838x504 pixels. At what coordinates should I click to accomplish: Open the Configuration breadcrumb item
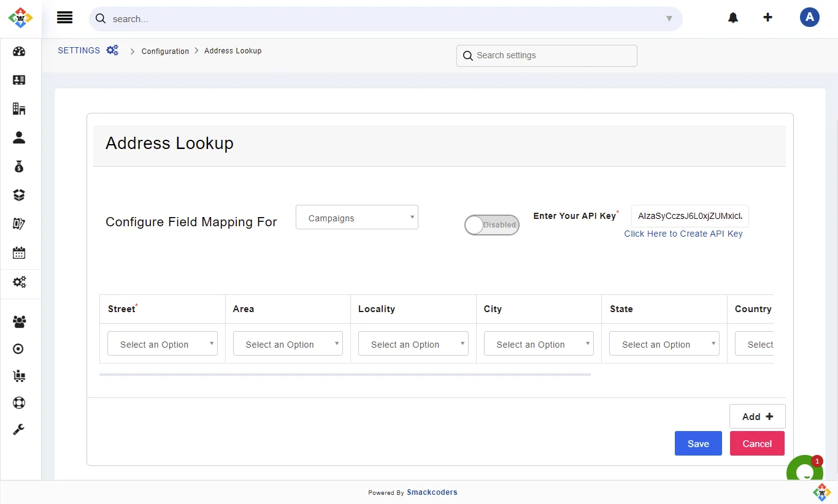click(x=165, y=51)
